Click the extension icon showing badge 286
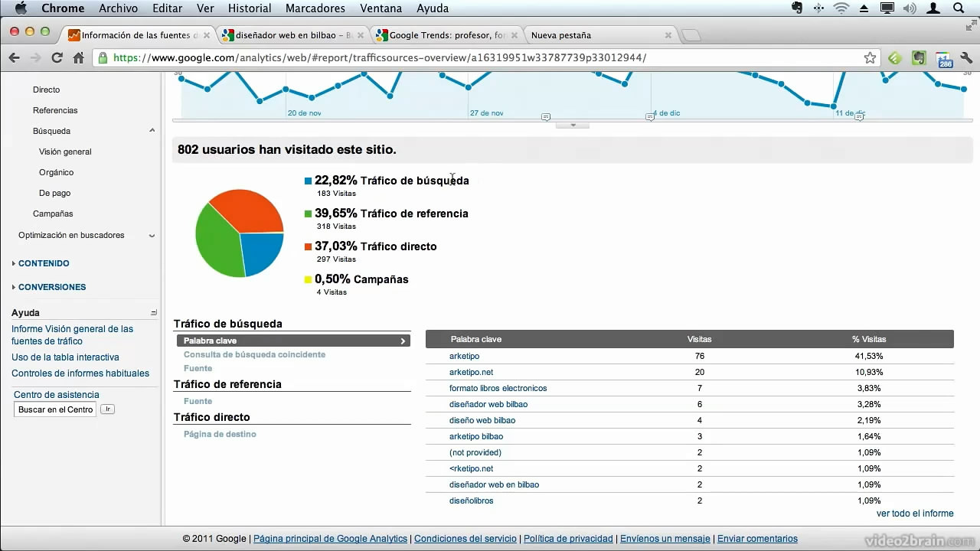This screenshot has height=551, width=980. coord(944,59)
